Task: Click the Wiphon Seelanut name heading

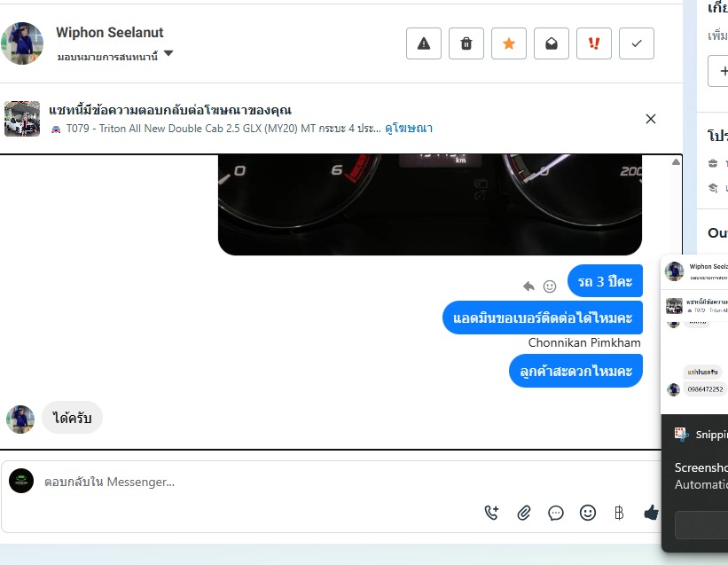Action: [110, 33]
